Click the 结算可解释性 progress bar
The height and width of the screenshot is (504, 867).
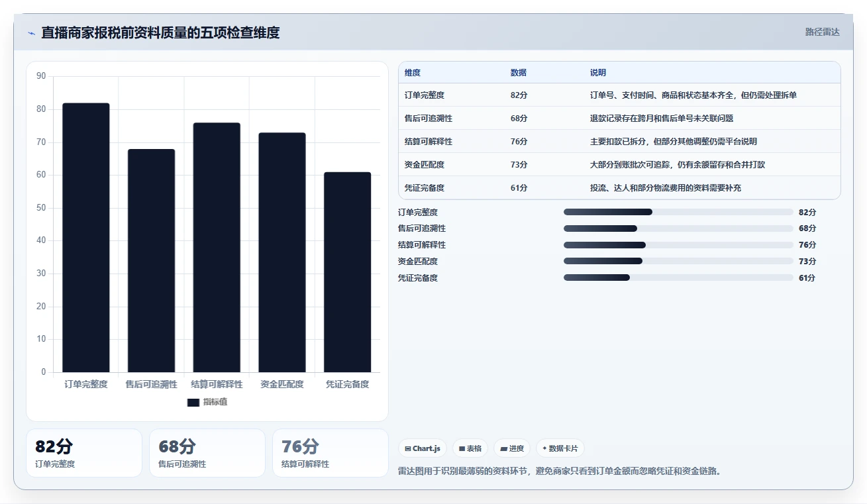(x=678, y=245)
